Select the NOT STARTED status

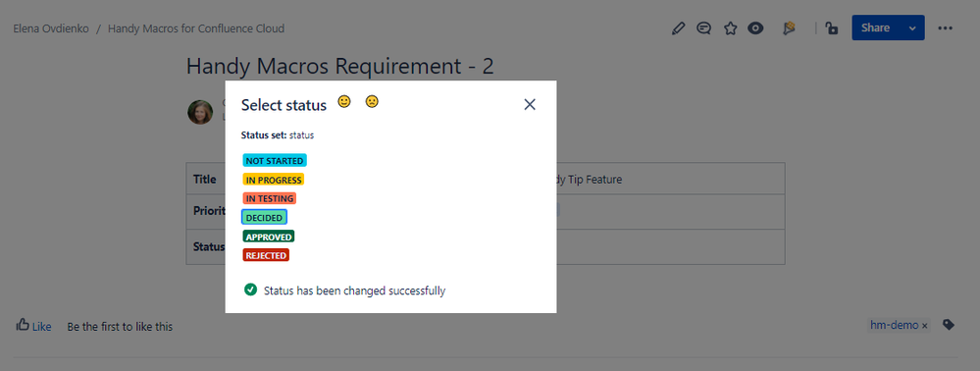[275, 161]
